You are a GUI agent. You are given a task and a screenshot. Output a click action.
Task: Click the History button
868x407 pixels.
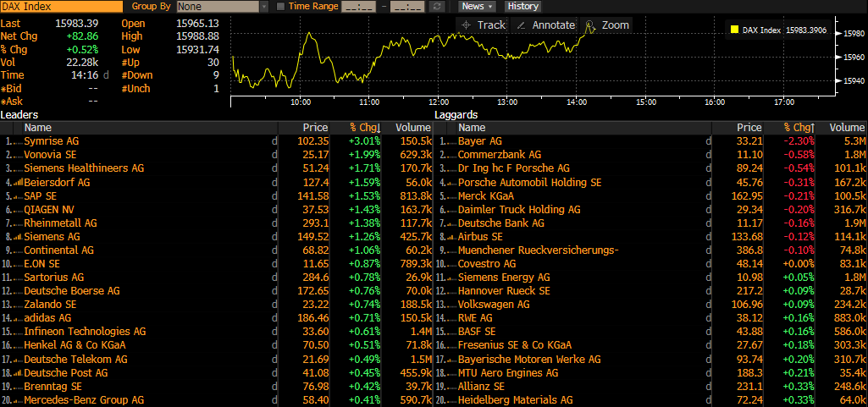pyautogui.click(x=522, y=6)
